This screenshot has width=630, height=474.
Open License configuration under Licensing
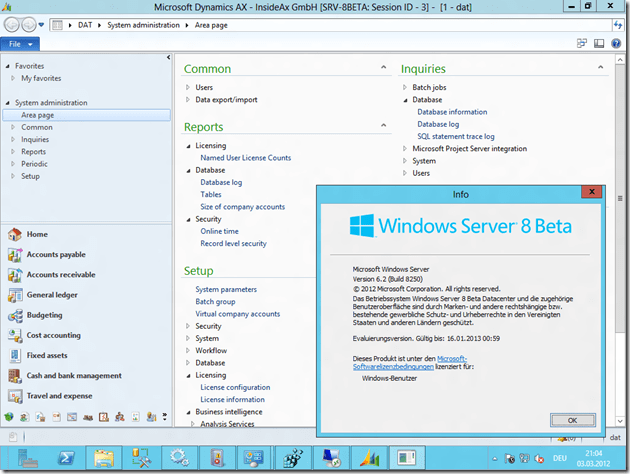click(235, 387)
